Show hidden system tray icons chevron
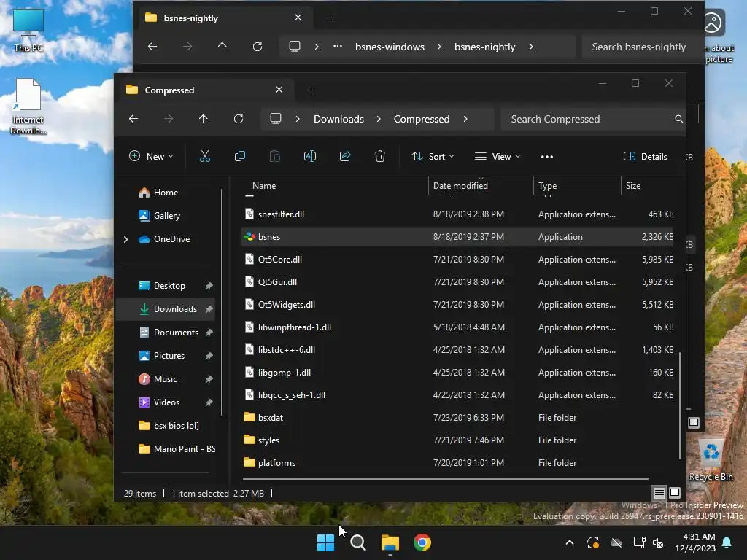The height and width of the screenshot is (560, 747). tap(570, 542)
